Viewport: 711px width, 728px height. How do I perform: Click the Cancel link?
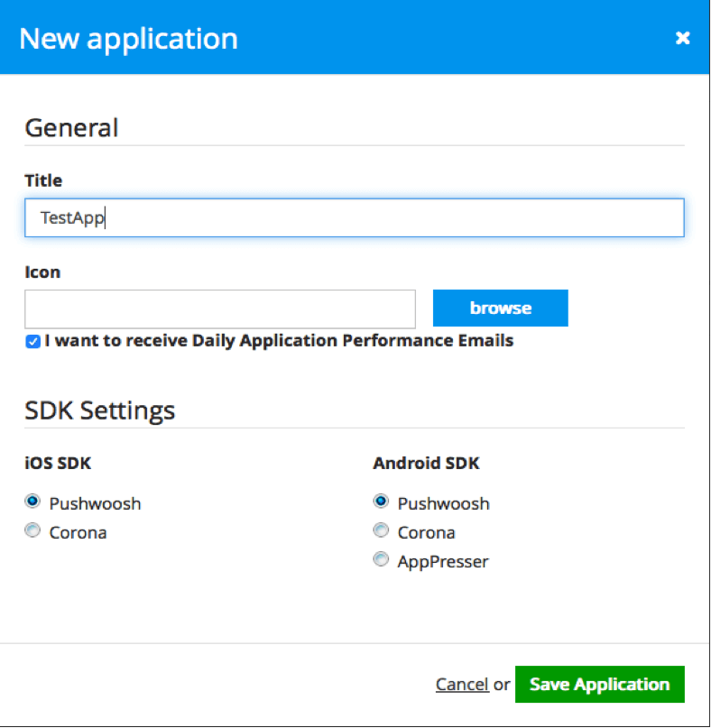coord(462,685)
